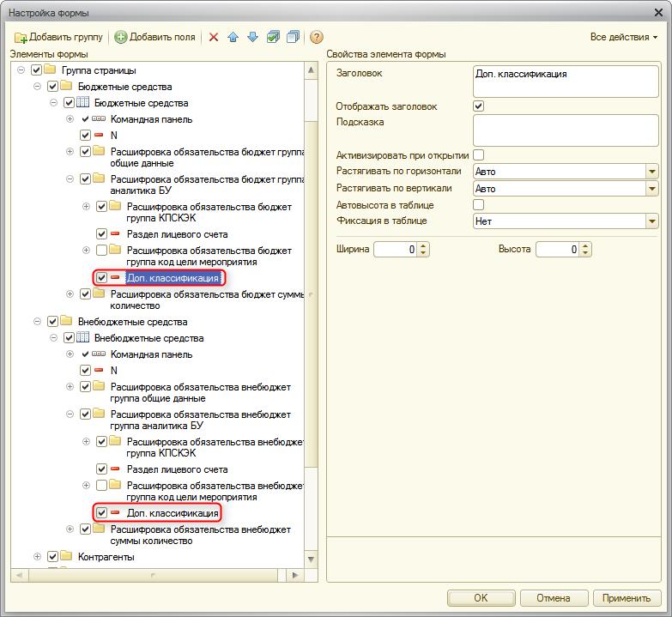Select бюджет Раздел лицевого счета row
The width and height of the screenshot is (672, 617).
click(x=177, y=234)
